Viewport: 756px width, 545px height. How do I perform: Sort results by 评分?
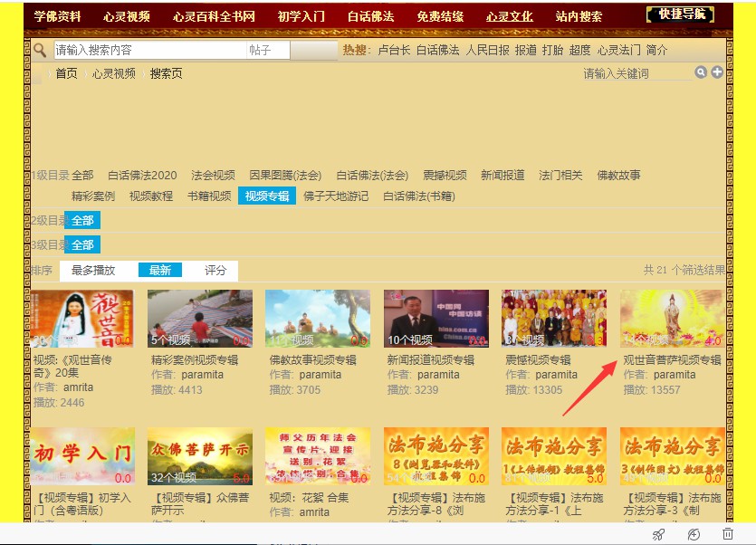click(x=215, y=270)
